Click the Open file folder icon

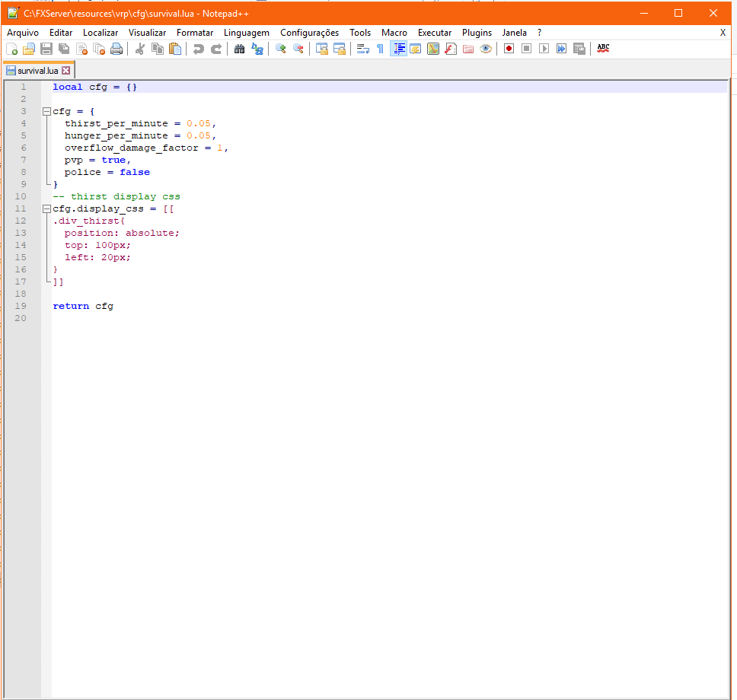point(29,49)
